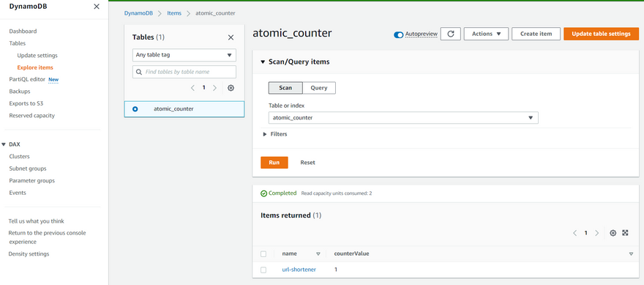
Task: Click Create item button
Action: click(x=536, y=34)
